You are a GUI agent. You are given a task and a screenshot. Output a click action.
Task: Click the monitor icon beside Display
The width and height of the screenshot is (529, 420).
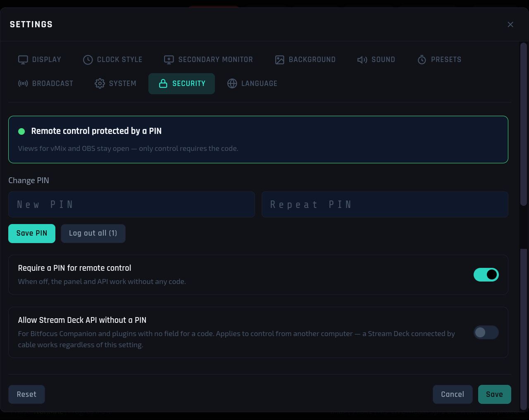click(23, 60)
